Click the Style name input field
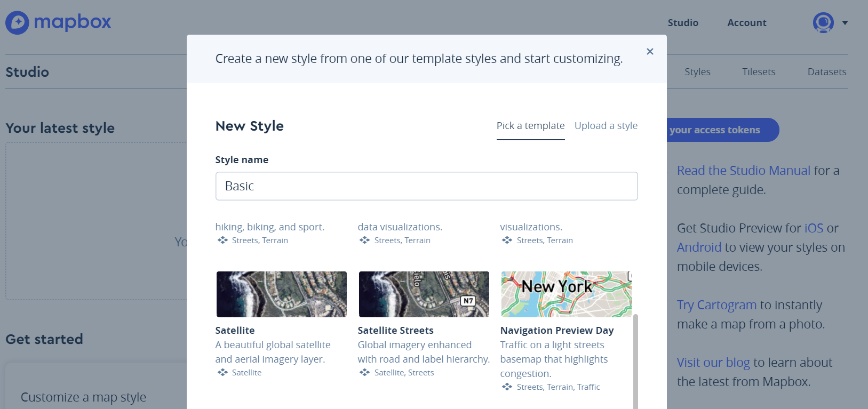The width and height of the screenshot is (868, 409). coord(426,186)
